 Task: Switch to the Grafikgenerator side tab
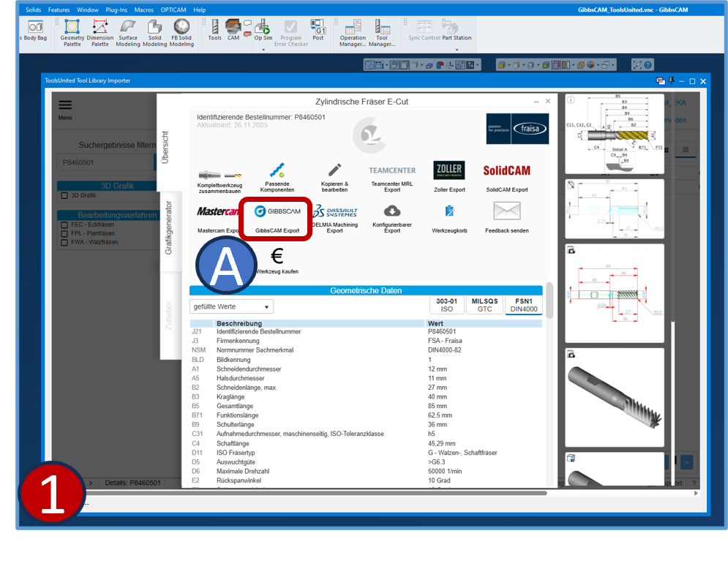(169, 228)
